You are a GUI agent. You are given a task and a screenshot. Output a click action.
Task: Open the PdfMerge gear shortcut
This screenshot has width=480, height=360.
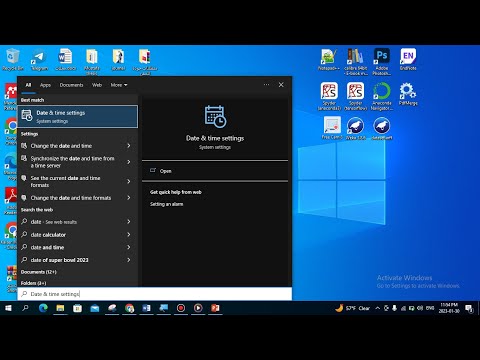[408, 94]
